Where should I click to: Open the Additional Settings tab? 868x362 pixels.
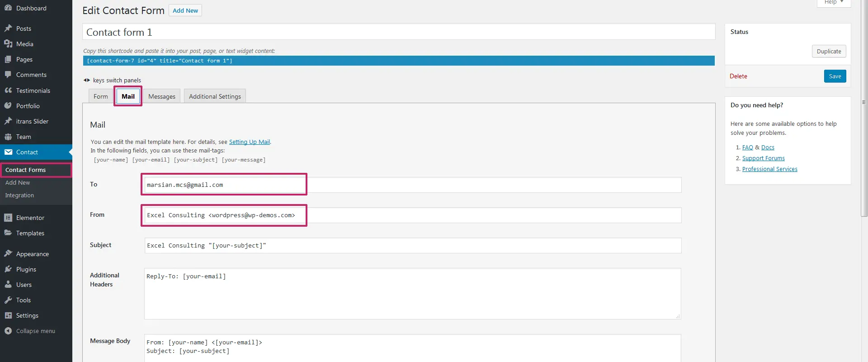215,96
